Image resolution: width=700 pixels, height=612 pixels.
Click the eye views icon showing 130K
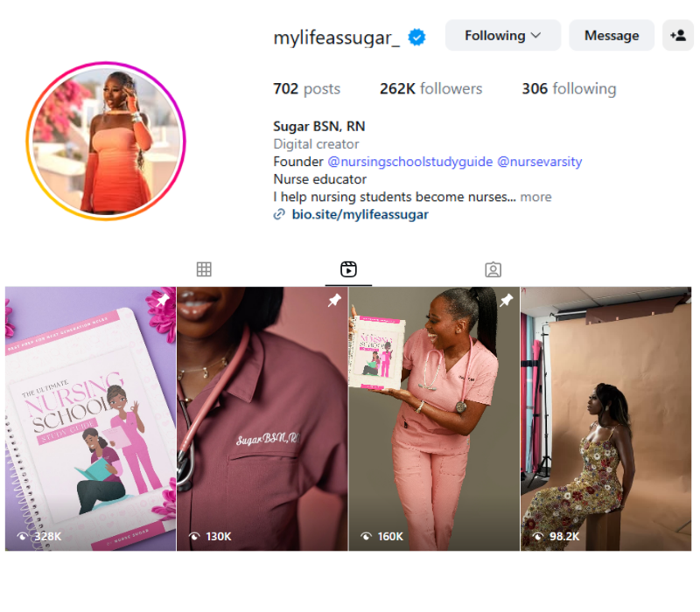[x=194, y=536]
